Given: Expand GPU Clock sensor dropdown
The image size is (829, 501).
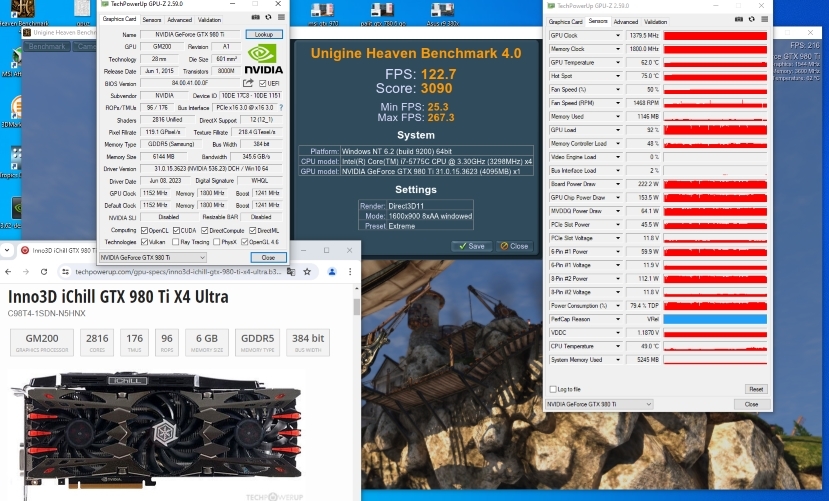Looking at the screenshot, I should 618,35.
